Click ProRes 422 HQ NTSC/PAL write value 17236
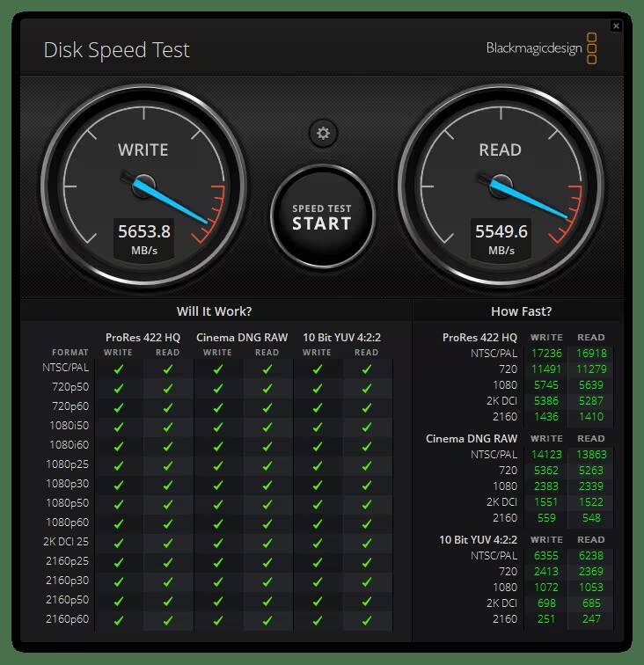Image resolution: width=644 pixels, height=665 pixels. [x=546, y=353]
